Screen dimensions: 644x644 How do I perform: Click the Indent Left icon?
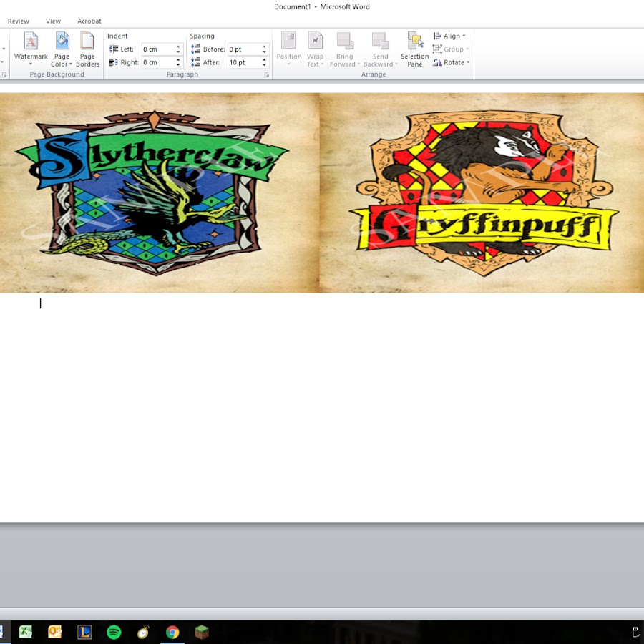tap(113, 49)
